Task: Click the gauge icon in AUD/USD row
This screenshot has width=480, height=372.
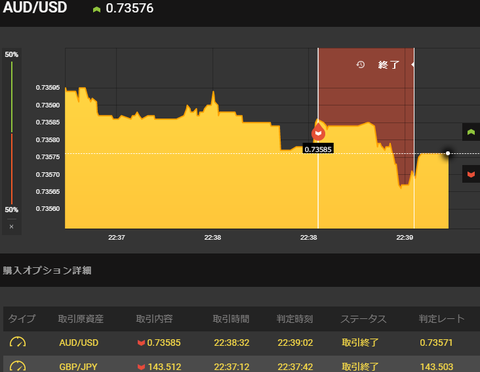Action: (x=18, y=342)
